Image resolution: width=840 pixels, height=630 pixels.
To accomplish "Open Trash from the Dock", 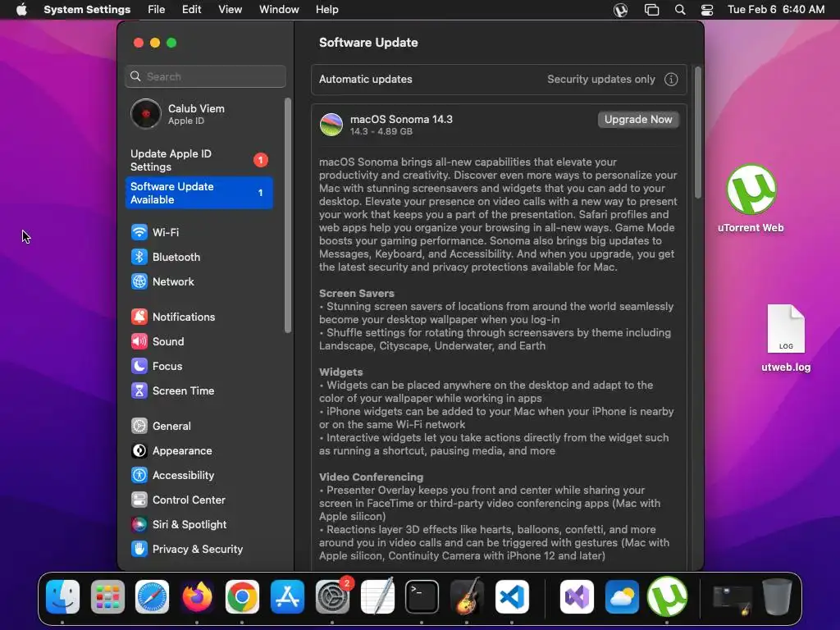I will [x=777, y=597].
